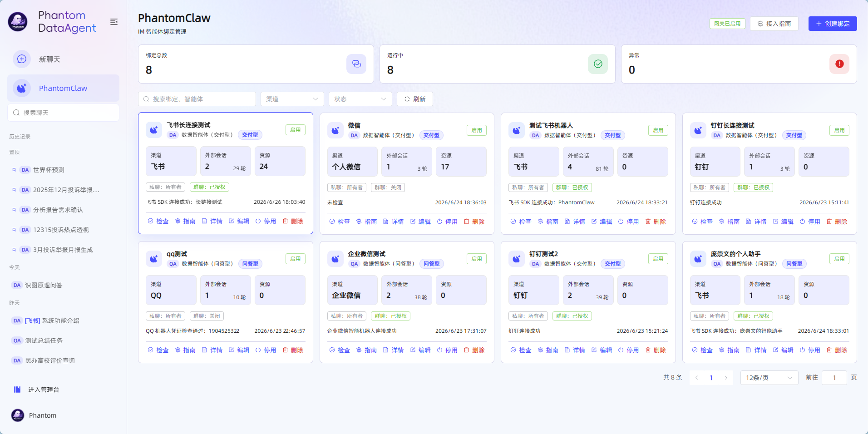Click the Phantom user avatar at bottom

(18, 415)
